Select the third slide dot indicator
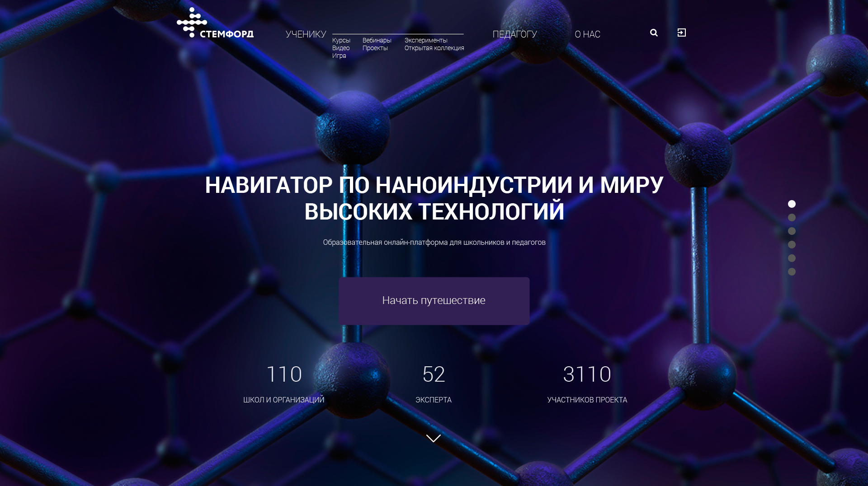Viewport: 868px width, 486px height. coord(792,231)
